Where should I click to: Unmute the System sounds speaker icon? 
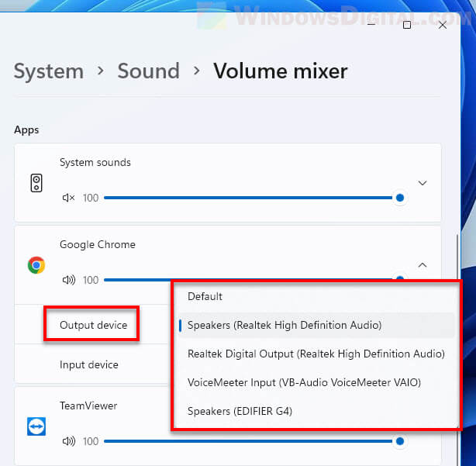[x=68, y=198]
